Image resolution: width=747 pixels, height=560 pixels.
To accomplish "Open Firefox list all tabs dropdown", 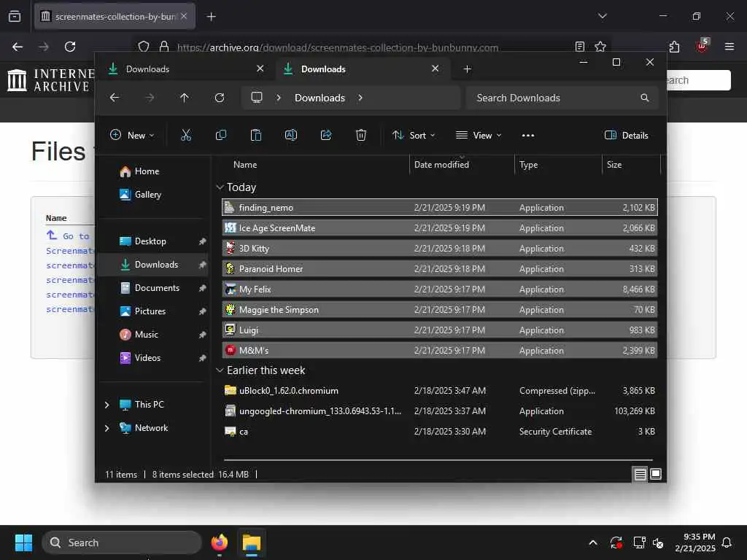I will tap(603, 16).
